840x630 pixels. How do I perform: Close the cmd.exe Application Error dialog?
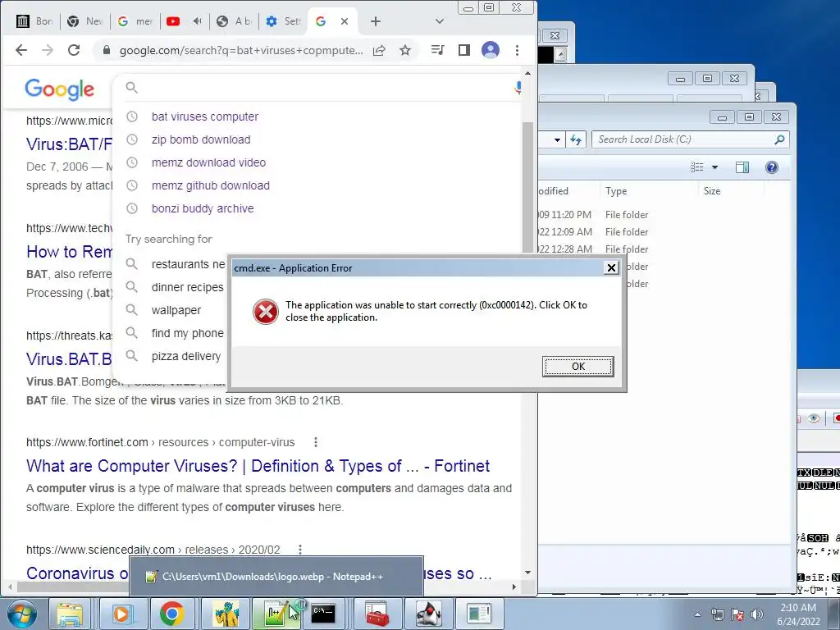[x=611, y=268]
